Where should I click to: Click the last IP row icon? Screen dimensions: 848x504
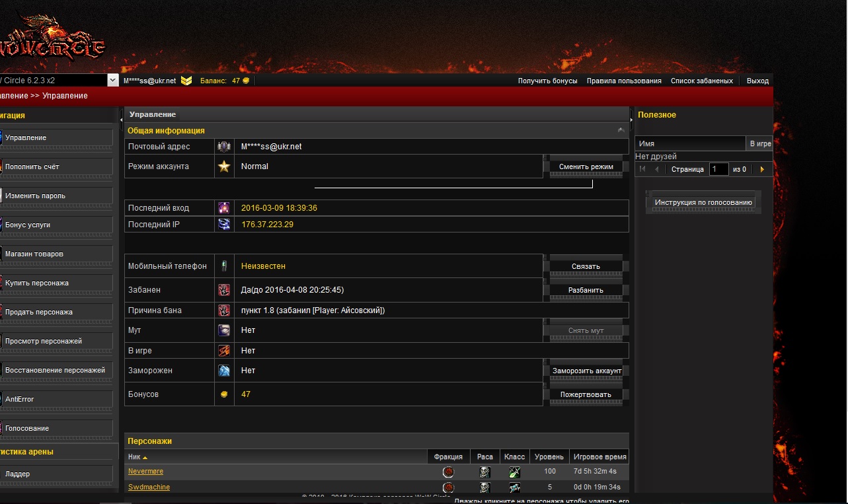pyautogui.click(x=224, y=225)
